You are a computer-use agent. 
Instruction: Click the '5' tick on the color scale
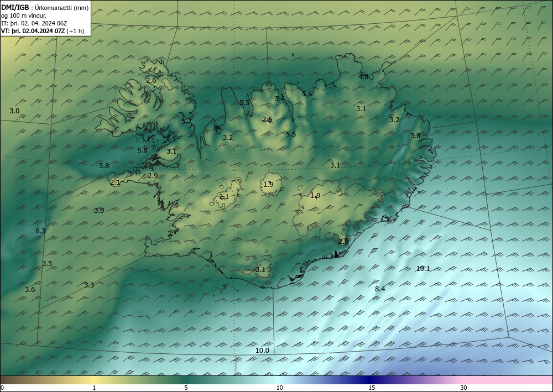pos(186,388)
